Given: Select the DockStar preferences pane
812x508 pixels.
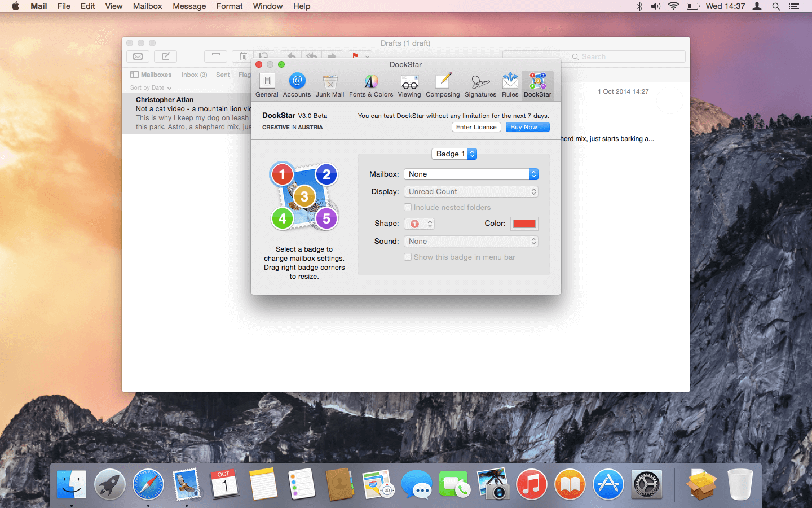Looking at the screenshot, I should (x=537, y=85).
